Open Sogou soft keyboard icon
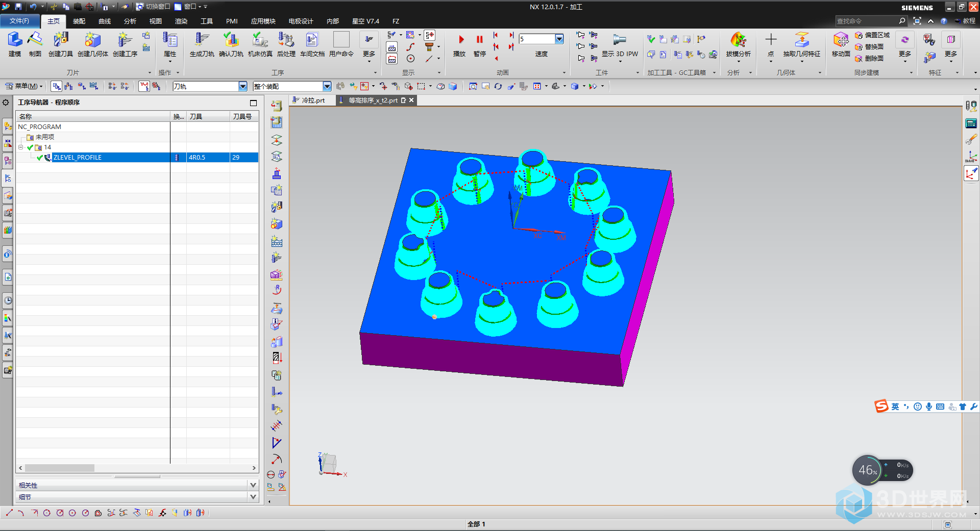Screen dimensions: 980x531 point(940,407)
